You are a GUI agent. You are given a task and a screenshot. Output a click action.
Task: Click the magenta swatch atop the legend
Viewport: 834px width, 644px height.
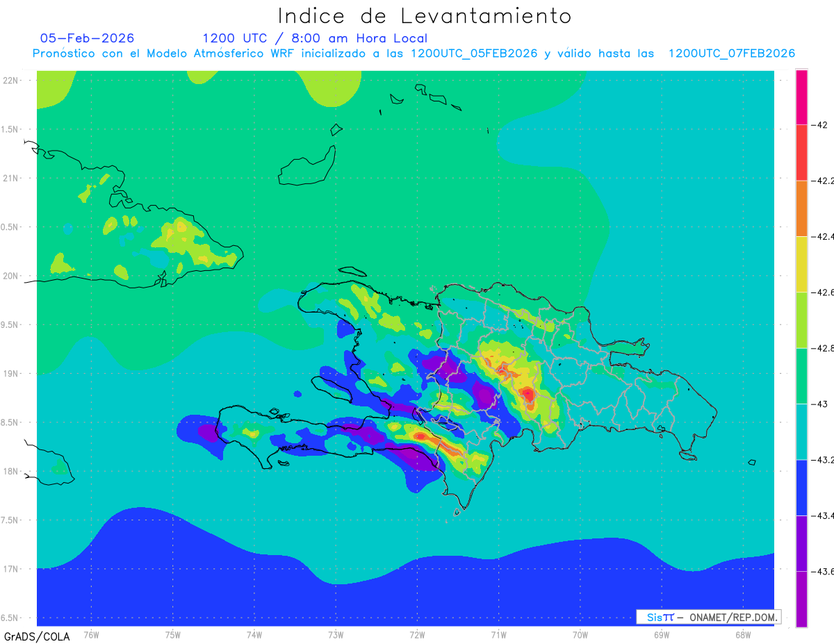pyautogui.click(x=801, y=97)
